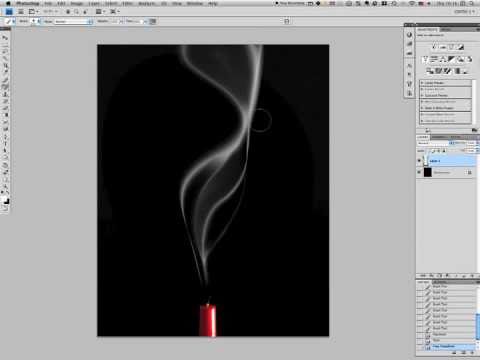Open the Filter menu
480x360 pixels.
128,4
